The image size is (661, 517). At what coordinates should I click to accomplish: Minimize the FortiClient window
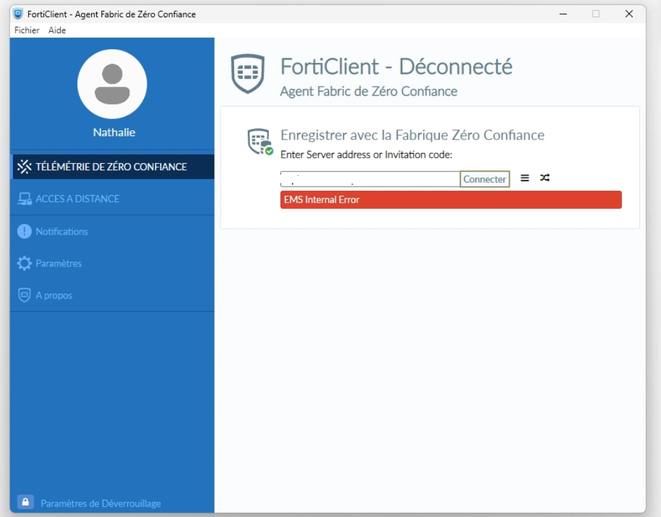click(563, 14)
